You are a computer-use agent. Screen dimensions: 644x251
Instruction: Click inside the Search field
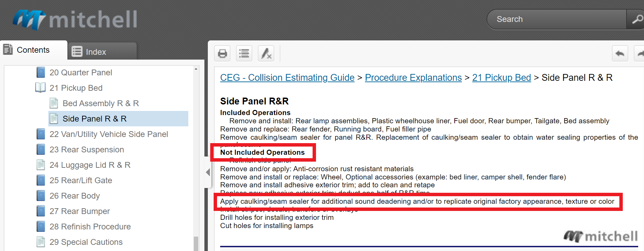[557, 19]
